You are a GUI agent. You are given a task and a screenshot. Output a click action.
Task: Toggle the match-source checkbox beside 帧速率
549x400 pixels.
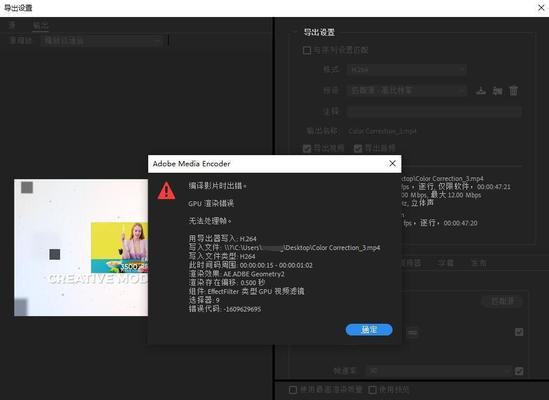(519, 371)
